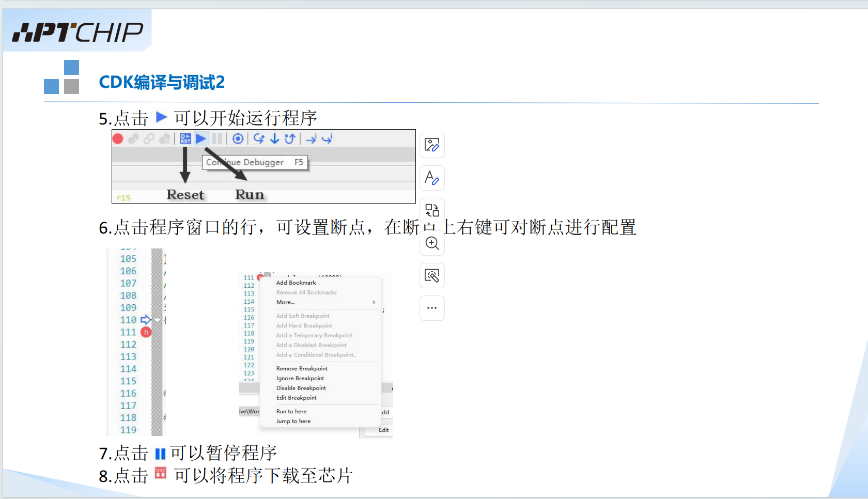Click the Edit button near the breakpoint dialog
The width and height of the screenshot is (868, 499).
tap(384, 430)
